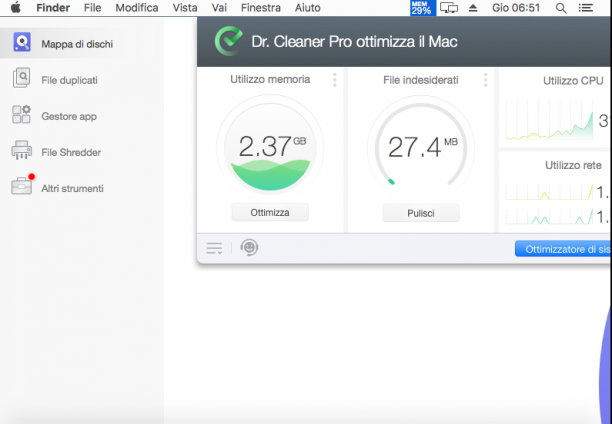
Task: Click Ottimizzatore di sistema blue button
Action: coord(563,249)
